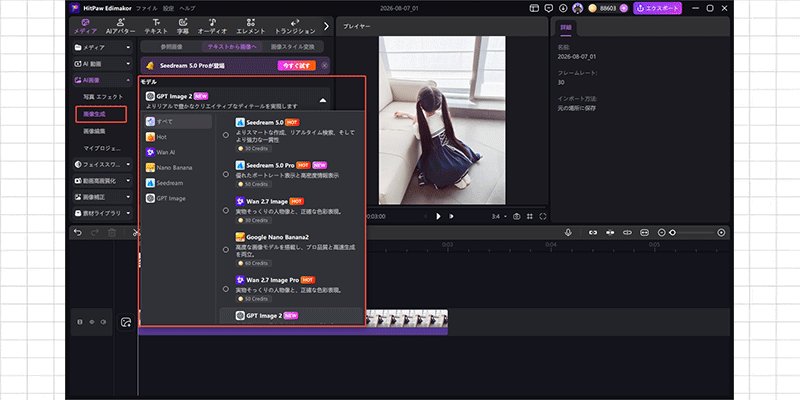Viewport: 800px width, 400px height.
Task: Open the ヘルプ menu
Action: [187, 9]
